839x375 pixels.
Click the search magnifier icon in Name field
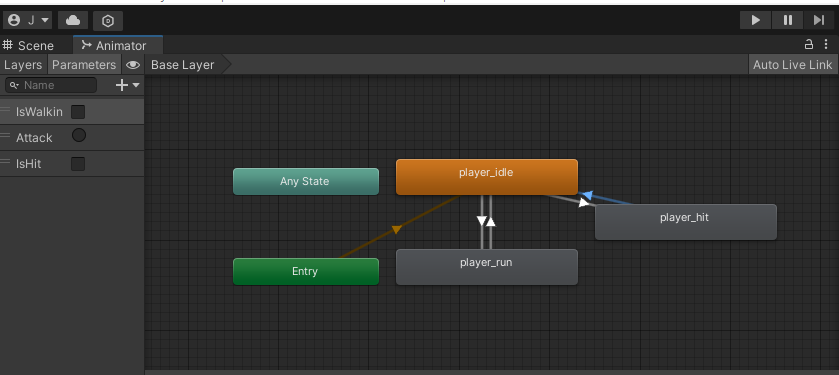[x=14, y=85]
